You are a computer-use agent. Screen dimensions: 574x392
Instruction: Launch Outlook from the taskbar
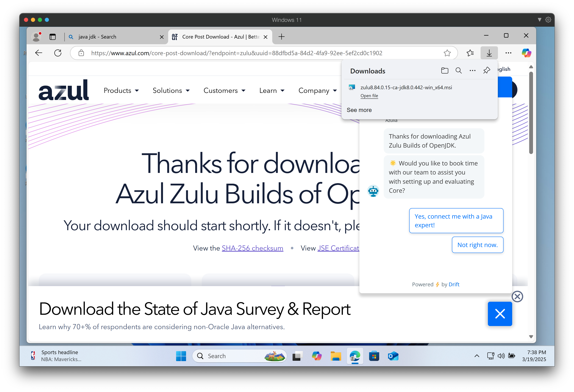tap(393, 356)
